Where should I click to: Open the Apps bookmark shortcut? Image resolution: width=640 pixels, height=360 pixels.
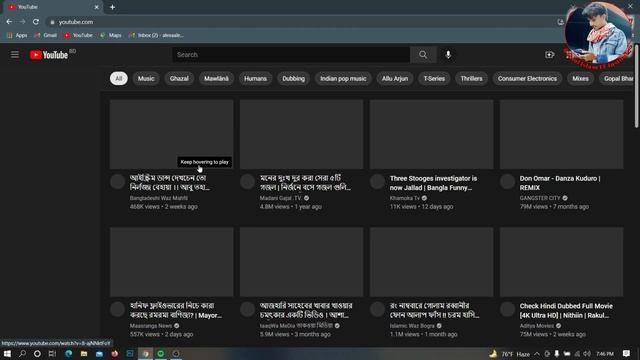(17, 36)
